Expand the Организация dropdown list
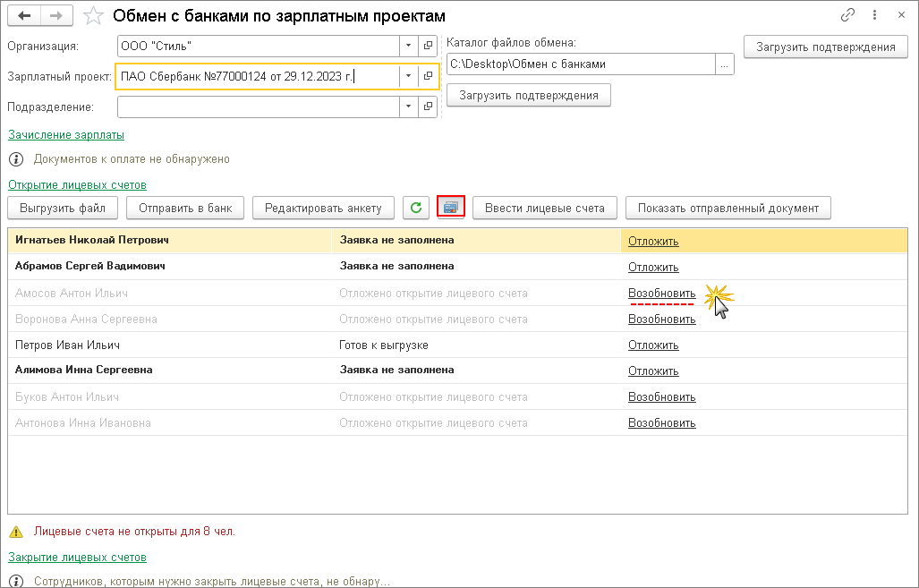The height and width of the screenshot is (588, 919). click(x=408, y=46)
